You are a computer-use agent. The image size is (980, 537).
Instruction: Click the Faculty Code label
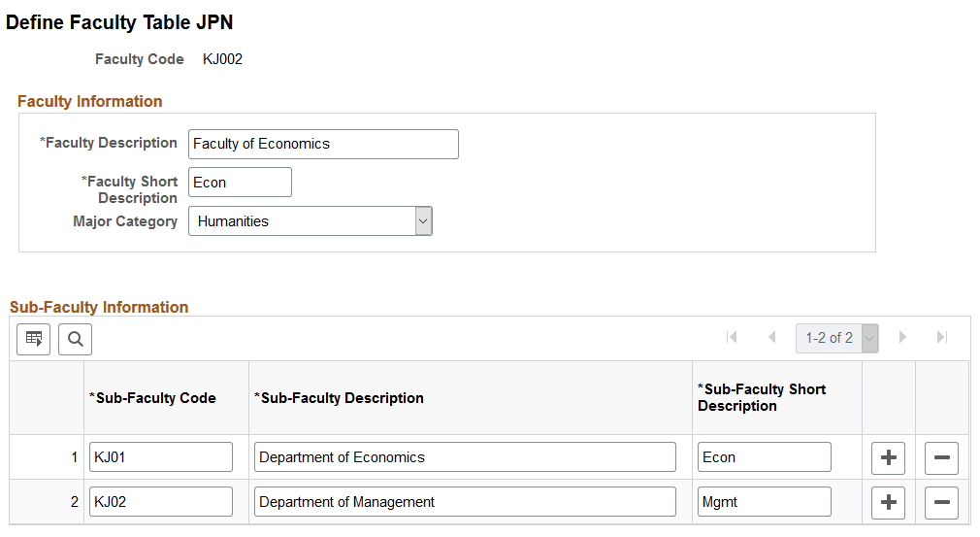pos(140,59)
